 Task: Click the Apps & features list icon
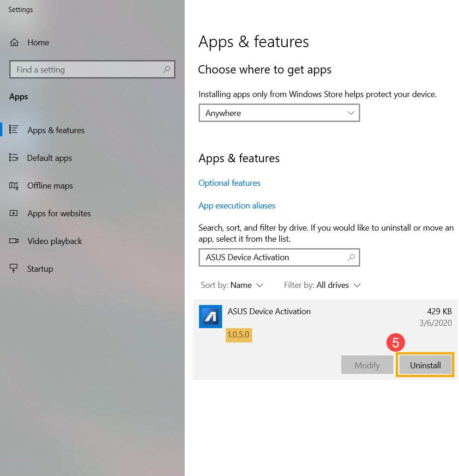14,129
